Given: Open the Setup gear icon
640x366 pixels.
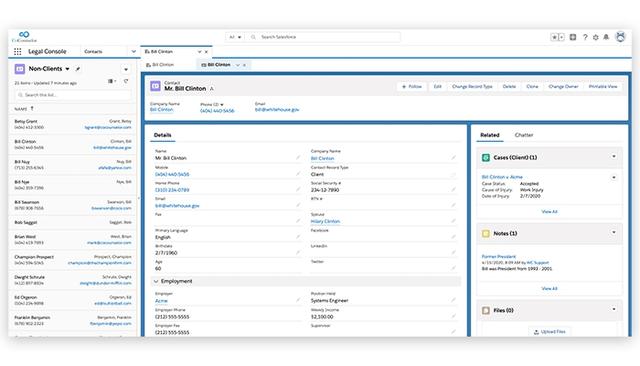Looking at the screenshot, I should pyautogui.click(x=596, y=37).
